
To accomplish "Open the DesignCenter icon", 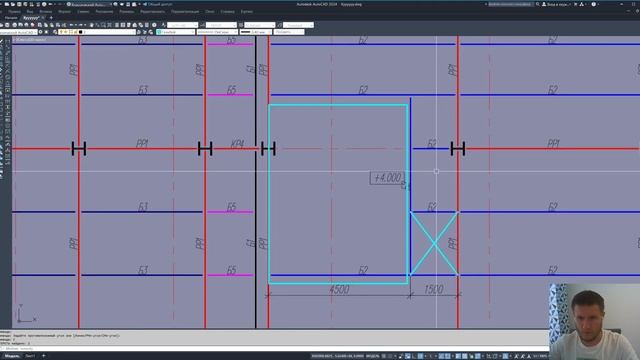I will (123, 25).
